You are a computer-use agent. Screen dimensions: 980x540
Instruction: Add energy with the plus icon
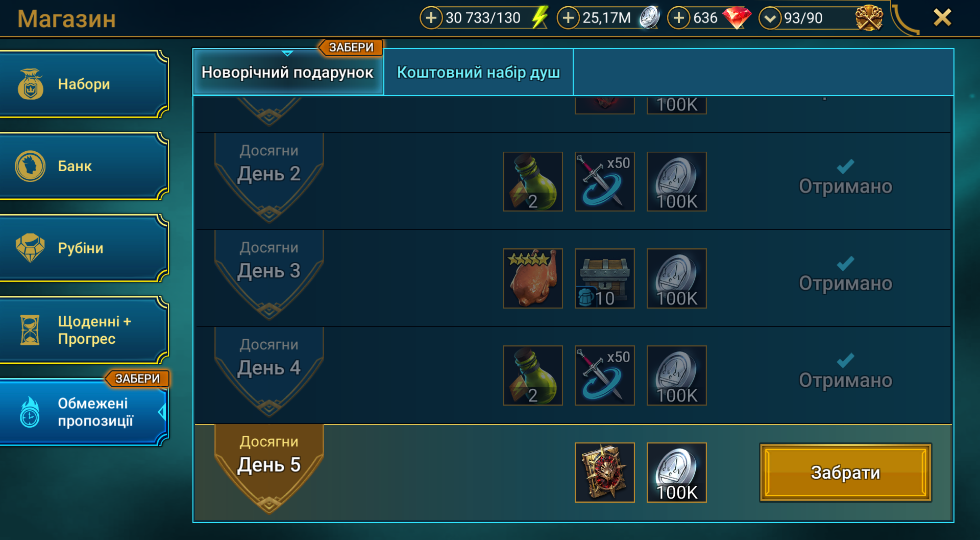coord(431,18)
